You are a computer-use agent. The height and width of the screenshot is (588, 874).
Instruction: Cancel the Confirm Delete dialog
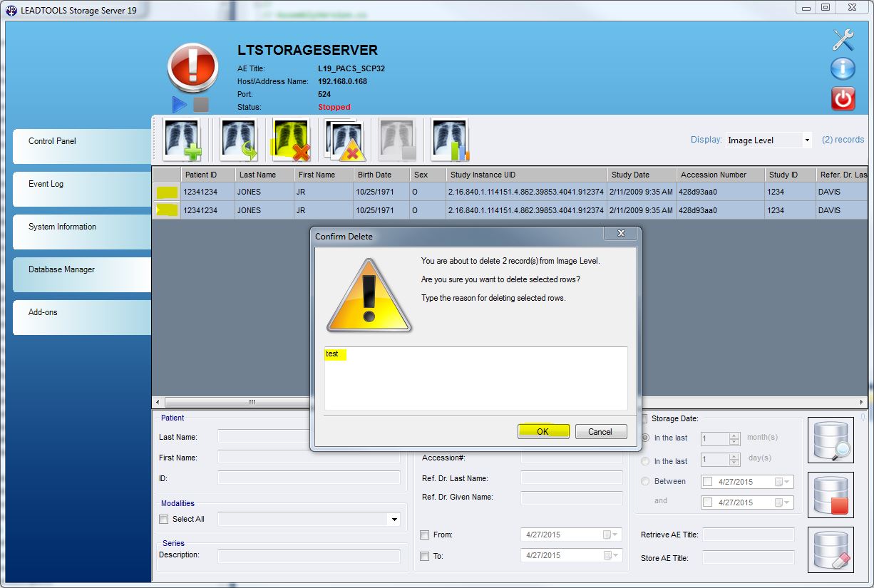coord(600,431)
